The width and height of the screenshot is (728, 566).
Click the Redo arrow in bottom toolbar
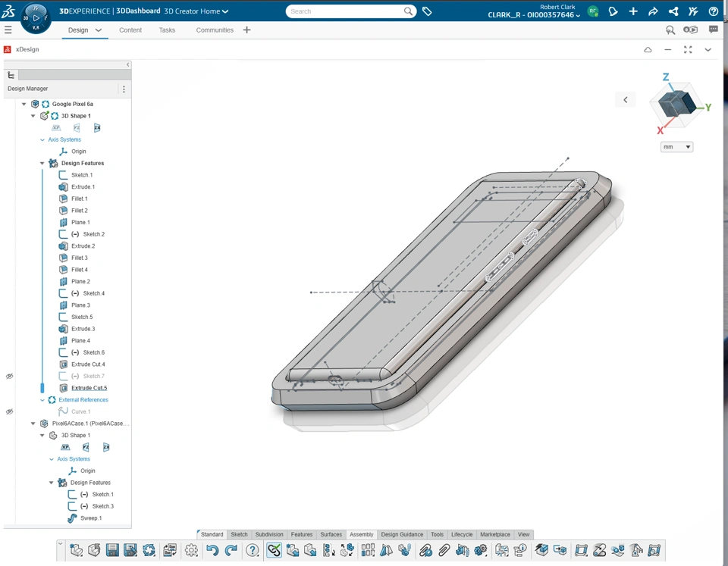coord(231,550)
